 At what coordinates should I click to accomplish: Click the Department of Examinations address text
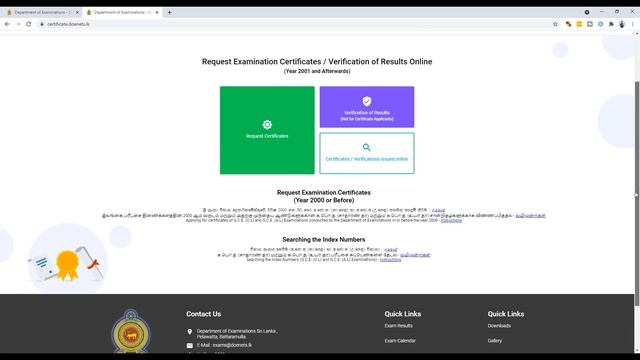(237, 334)
